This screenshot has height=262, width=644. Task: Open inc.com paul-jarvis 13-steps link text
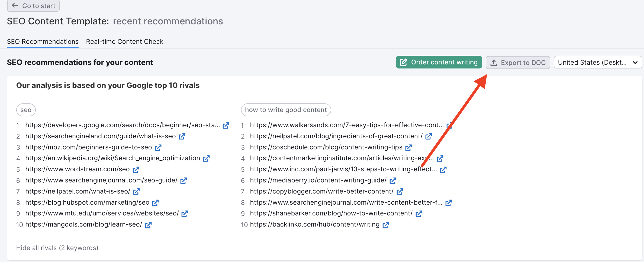344,169
